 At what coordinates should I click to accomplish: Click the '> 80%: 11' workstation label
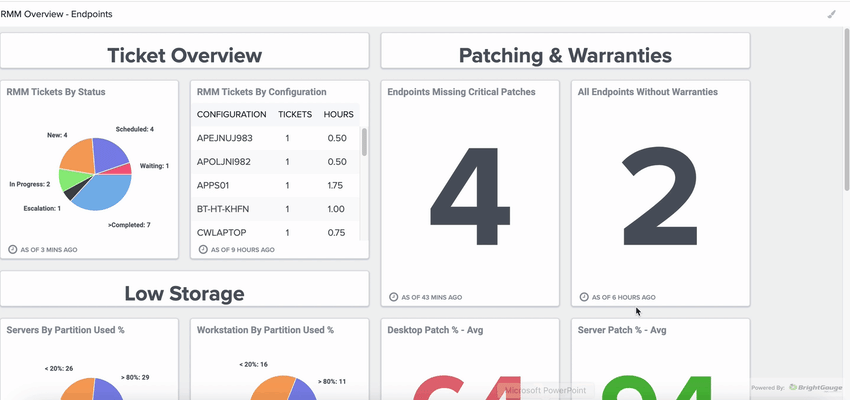[x=332, y=381]
